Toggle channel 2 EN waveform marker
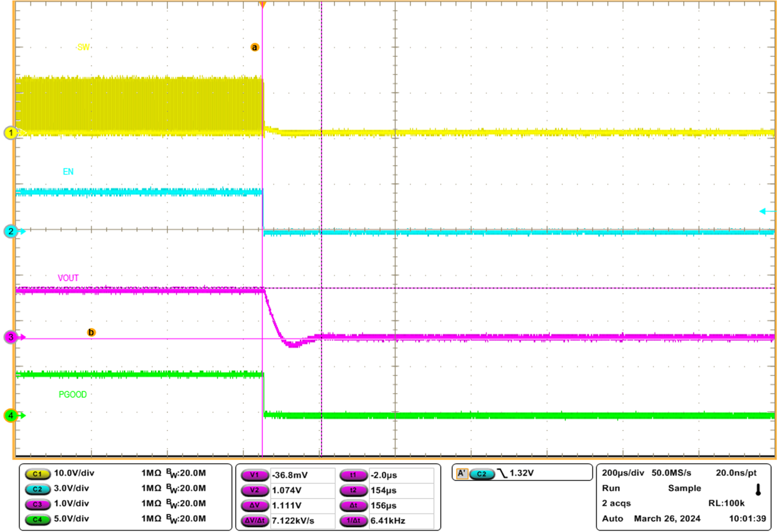The height and width of the screenshot is (532, 784). tap(11, 231)
